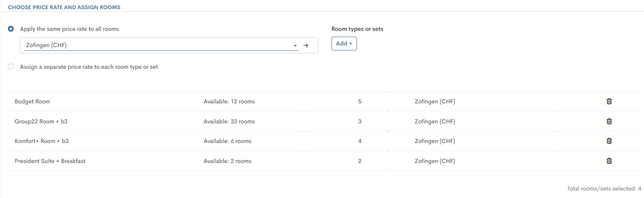This screenshot has height=198, width=644.
Task: Choose 'Assign a separate price rate' option
Action: 11,66
